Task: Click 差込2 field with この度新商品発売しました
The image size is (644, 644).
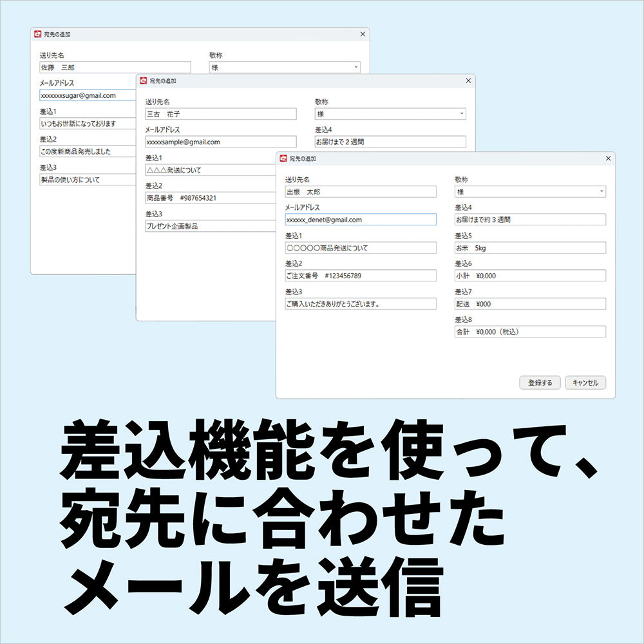Action: (x=88, y=151)
